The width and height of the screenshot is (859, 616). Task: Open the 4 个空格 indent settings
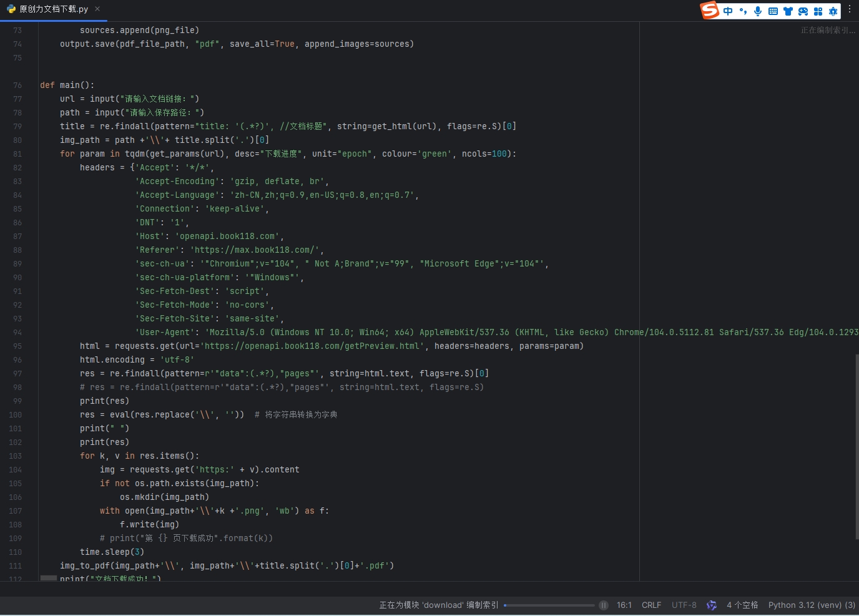[742, 605]
